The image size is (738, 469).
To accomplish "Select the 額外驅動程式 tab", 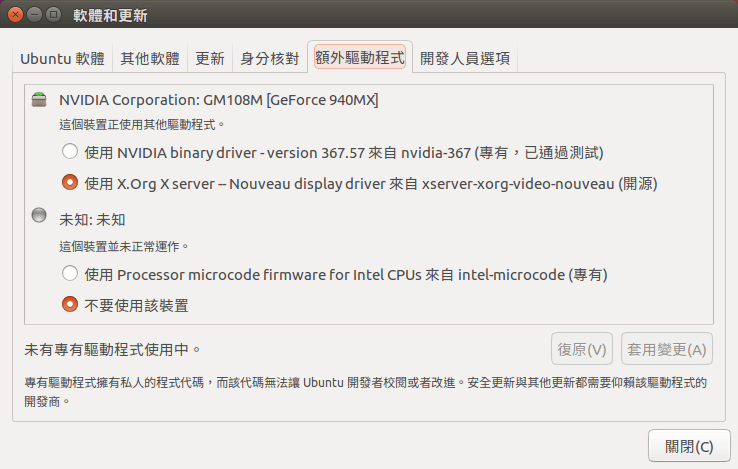I will 359,58.
